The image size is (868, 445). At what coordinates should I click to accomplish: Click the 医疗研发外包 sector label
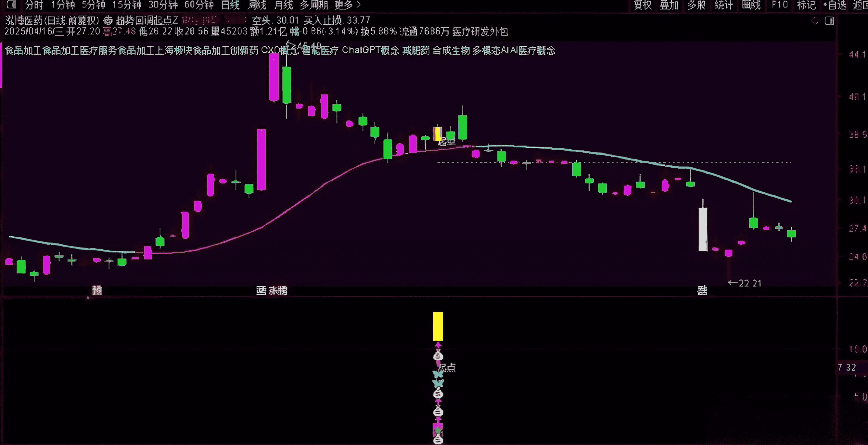tap(480, 32)
